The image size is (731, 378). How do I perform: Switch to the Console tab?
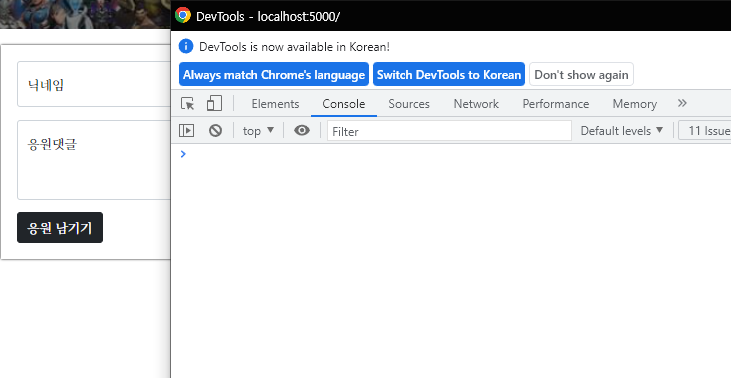point(344,103)
